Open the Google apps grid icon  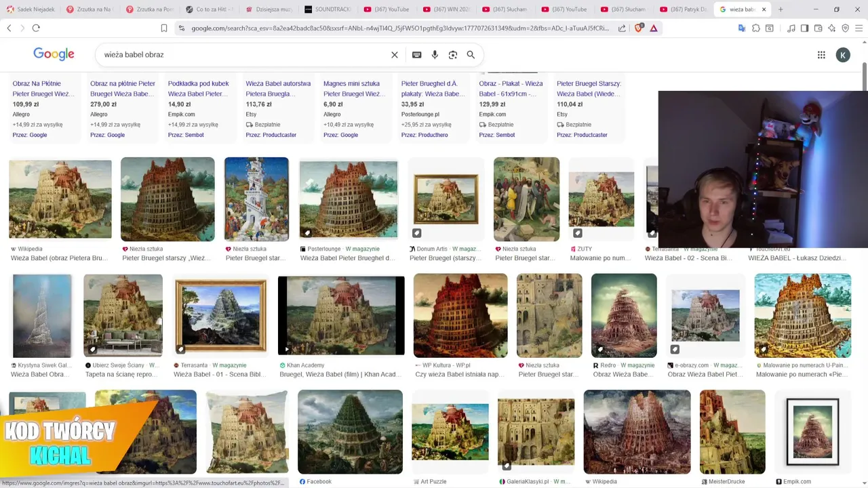821,55
